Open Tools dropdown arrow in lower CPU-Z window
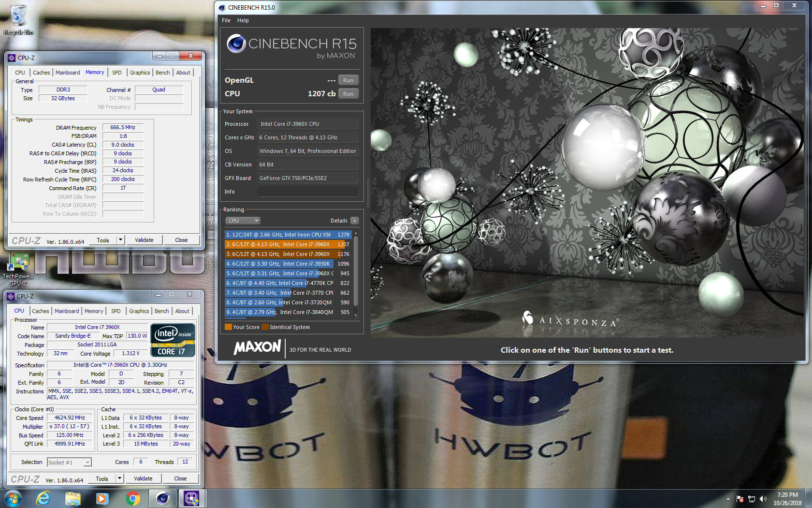The width and height of the screenshot is (812, 508). (x=120, y=478)
